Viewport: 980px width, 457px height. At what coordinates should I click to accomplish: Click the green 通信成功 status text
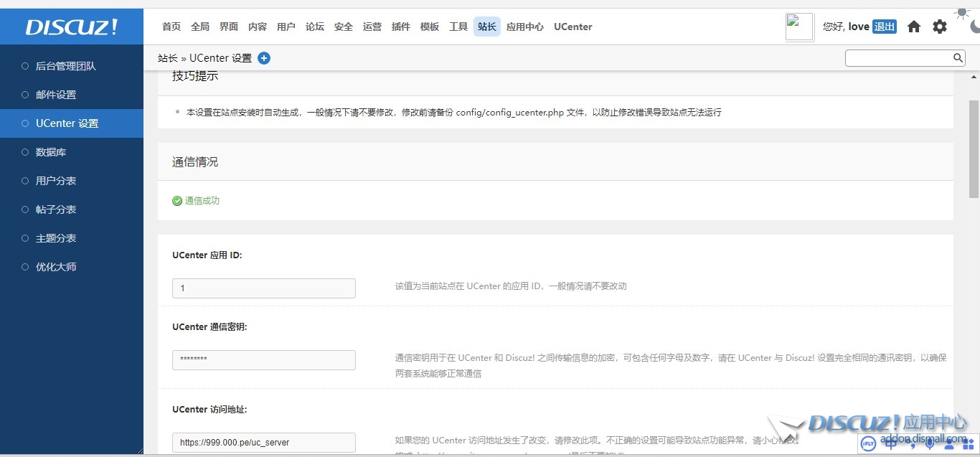click(x=202, y=201)
